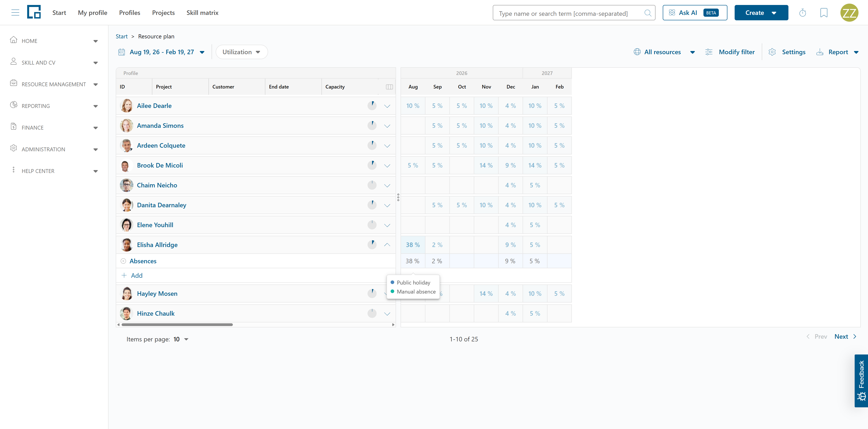Image resolution: width=868 pixels, height=429 pixels.
Task: Open Skill matrix in top navigation
Action: point(203,13)
